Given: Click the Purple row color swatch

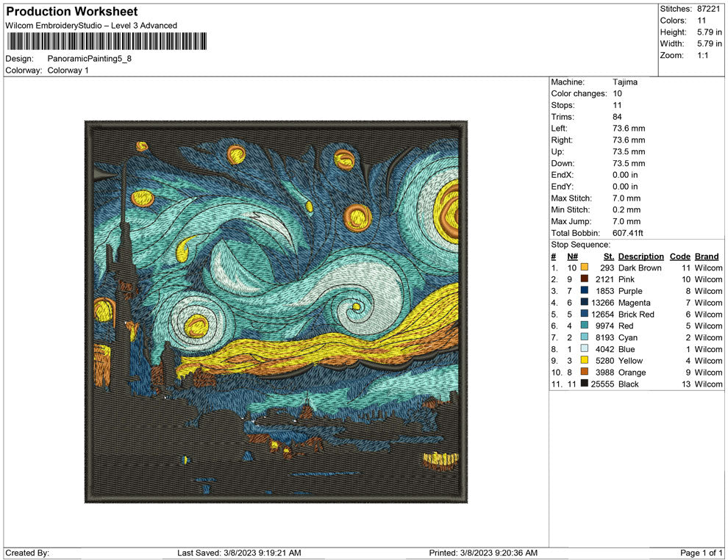Looking at the screenshot, I should (x=585, y=290).
